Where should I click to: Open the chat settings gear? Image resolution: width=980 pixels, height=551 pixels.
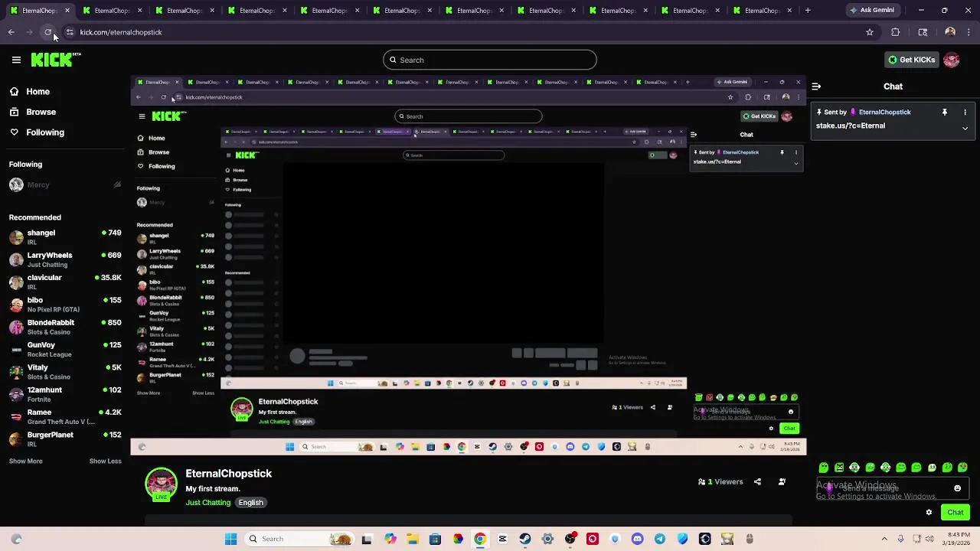929,513
